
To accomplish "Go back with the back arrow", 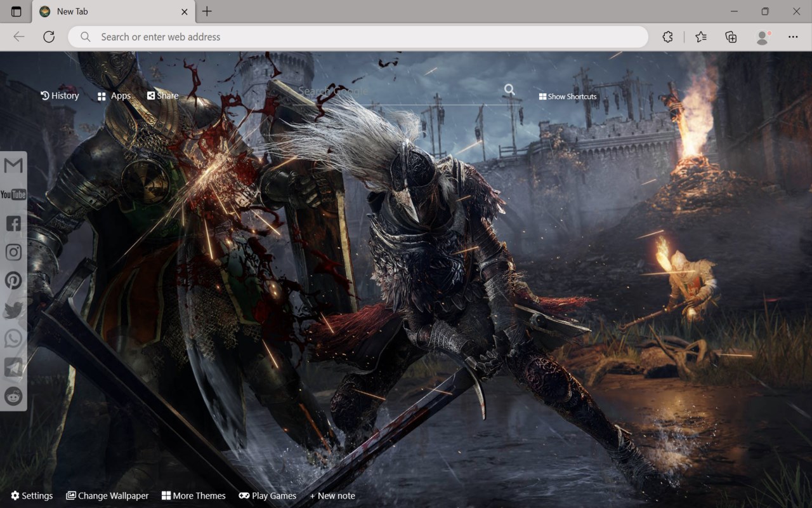I will pos(19,37).
